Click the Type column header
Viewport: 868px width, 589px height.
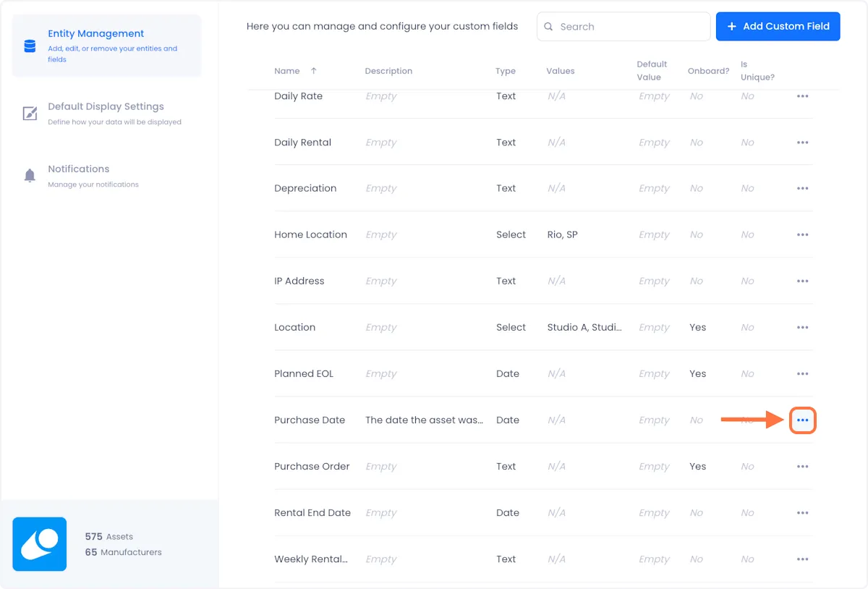506,71
